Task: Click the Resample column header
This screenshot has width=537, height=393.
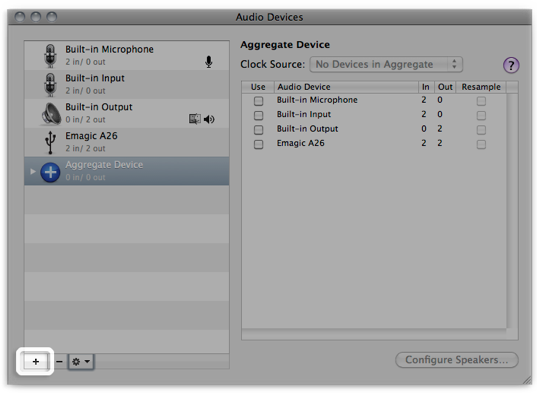Action: (481, 87)
